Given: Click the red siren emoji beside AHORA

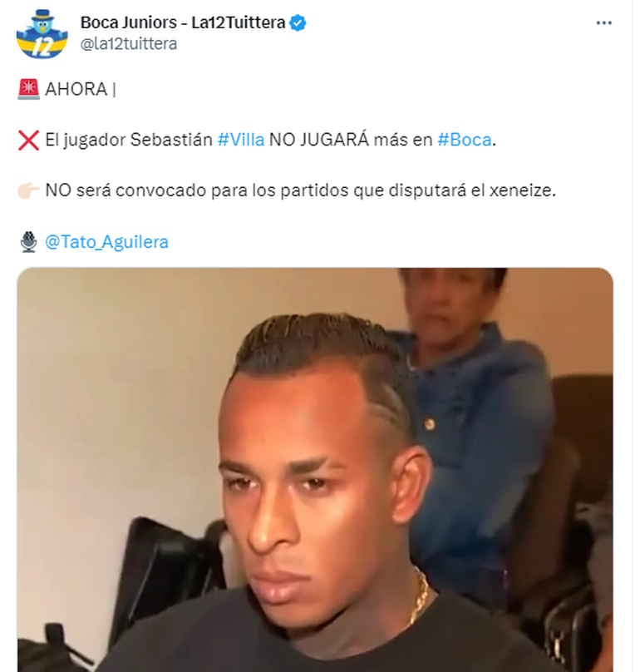Looking at the screenshot, I should (29, 89).
